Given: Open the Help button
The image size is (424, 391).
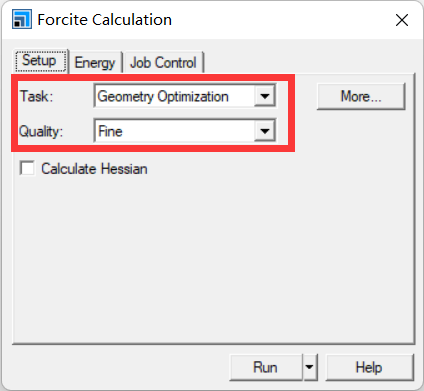Looking at the screenshot, I should coord(369,367).
